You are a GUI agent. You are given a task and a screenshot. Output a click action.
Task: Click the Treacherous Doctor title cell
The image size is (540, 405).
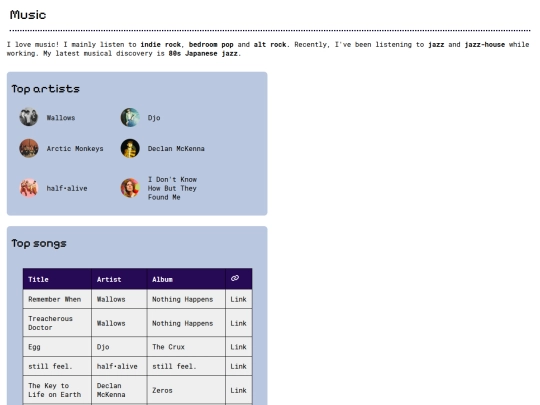click(x=57, y=323)
